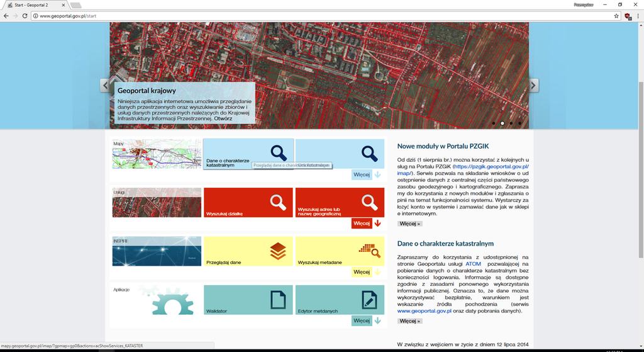Viewport: 644px width, 352px height.
Task: Click the Usługi aerial thumbnail
Action: point(157,202)
